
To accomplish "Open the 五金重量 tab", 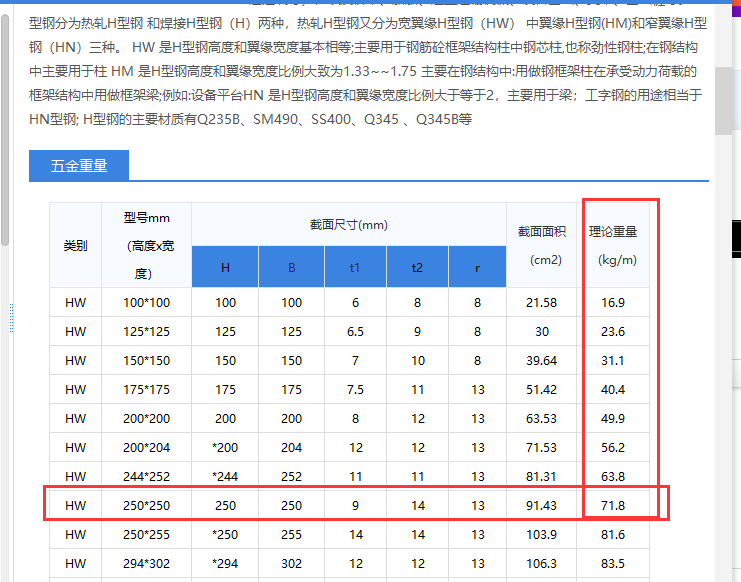I will [x=79, y=165].
